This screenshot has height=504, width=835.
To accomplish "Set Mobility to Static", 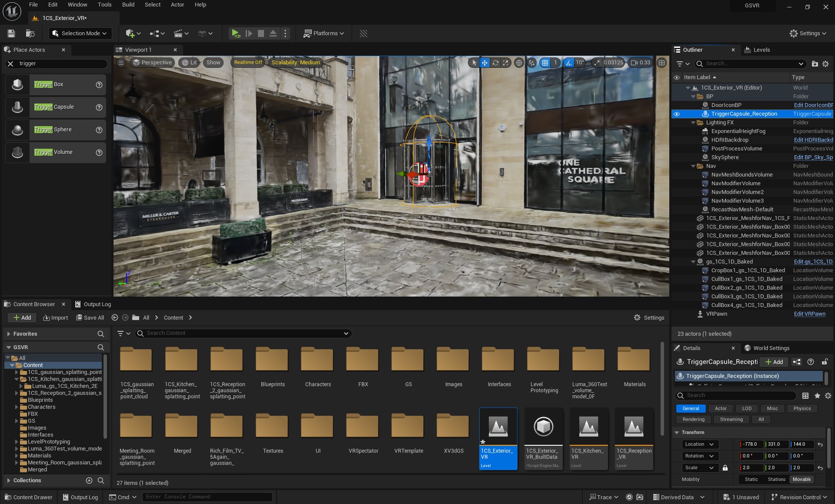I will (751, 479).
